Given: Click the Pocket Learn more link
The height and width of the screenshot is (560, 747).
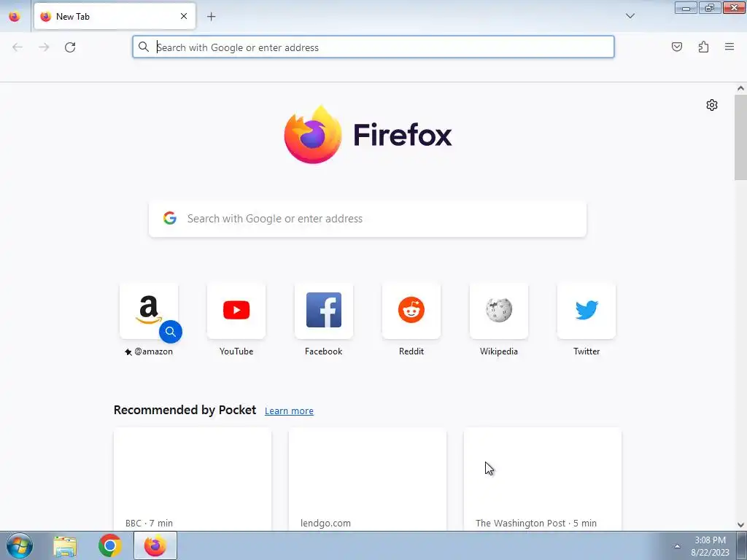Looking at the screenshot, I should [289, 411].
